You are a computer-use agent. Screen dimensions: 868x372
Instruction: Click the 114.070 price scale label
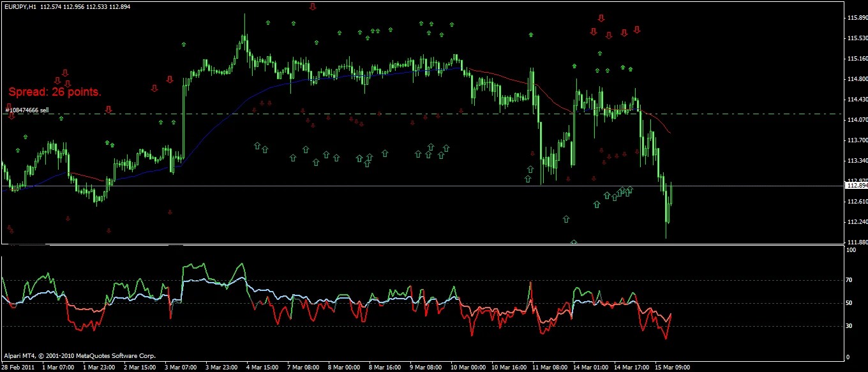(855, 120)
